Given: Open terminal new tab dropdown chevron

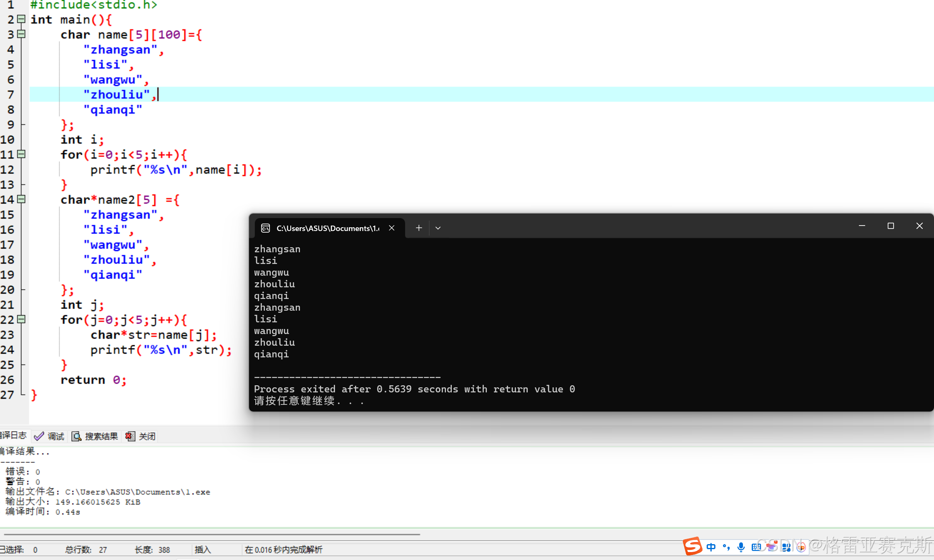Looking at the screenshot, I should [438, 228].
